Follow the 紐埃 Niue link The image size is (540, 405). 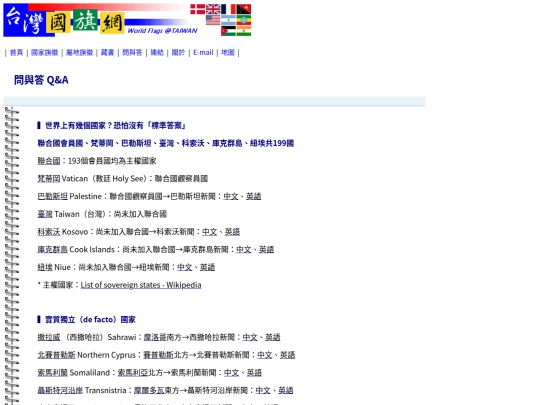[45, 267]
